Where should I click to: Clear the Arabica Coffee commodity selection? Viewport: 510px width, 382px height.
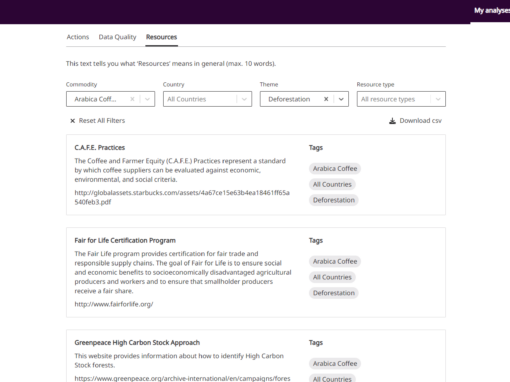[132, 99]
